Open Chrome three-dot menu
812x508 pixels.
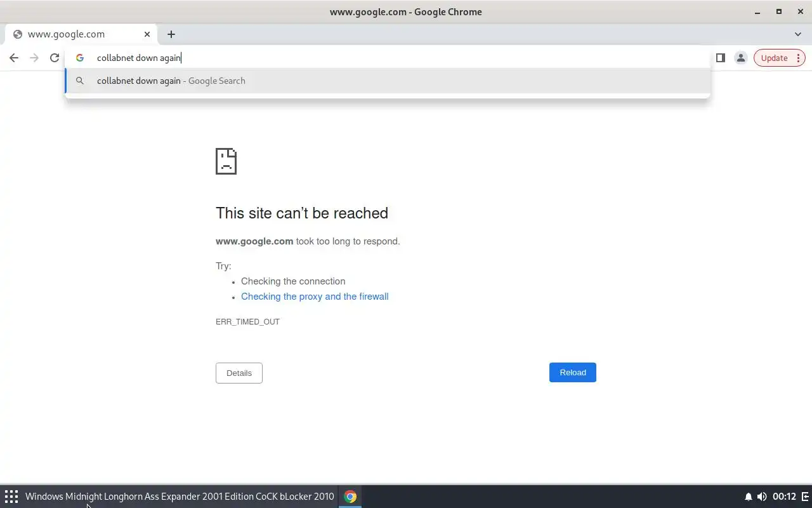[798, 58]
